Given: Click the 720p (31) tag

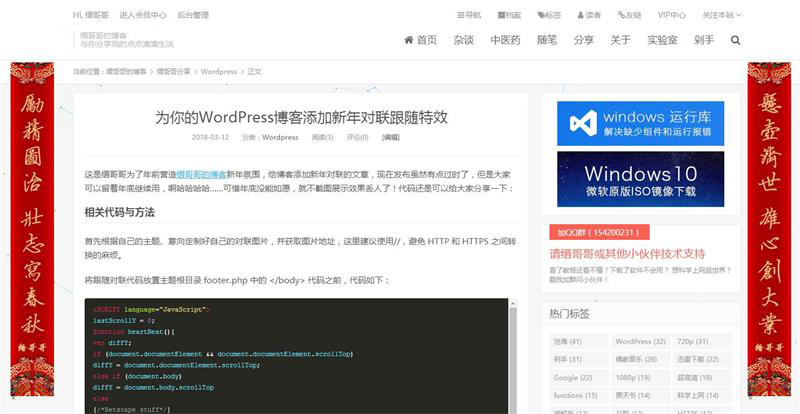Looking at the screenshot, I should click(x=702, y=342).
